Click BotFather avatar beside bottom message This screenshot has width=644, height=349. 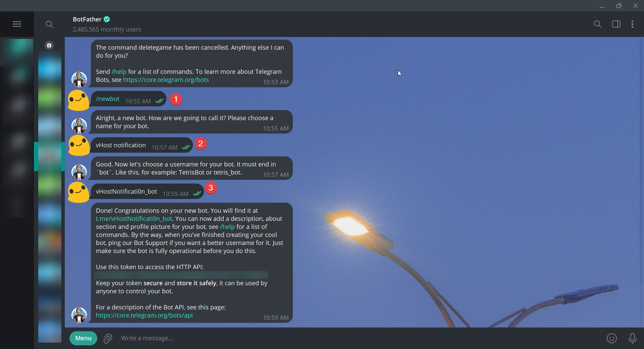[x=79, y=315]
